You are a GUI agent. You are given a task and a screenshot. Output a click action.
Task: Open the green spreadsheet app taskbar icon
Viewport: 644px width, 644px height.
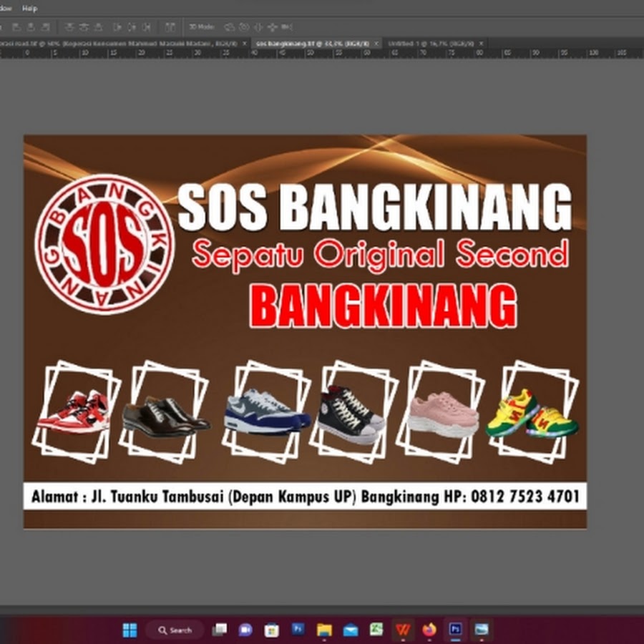(376, 629)
